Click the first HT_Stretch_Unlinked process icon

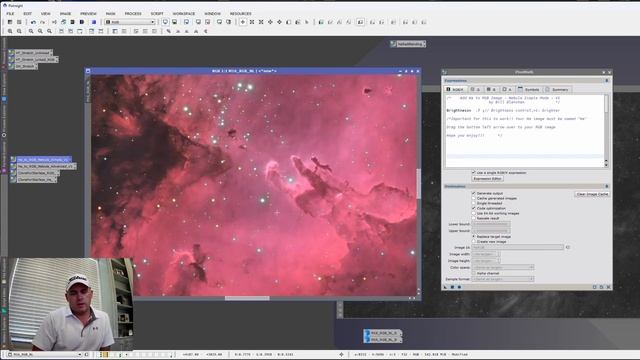pyautogui.click(x=31, y=53)
